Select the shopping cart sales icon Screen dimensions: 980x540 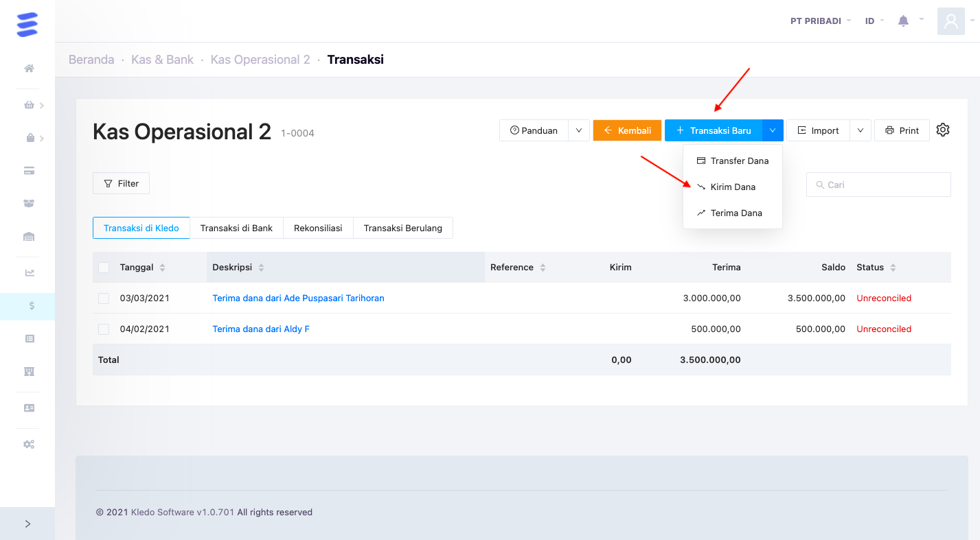(29, 104)
